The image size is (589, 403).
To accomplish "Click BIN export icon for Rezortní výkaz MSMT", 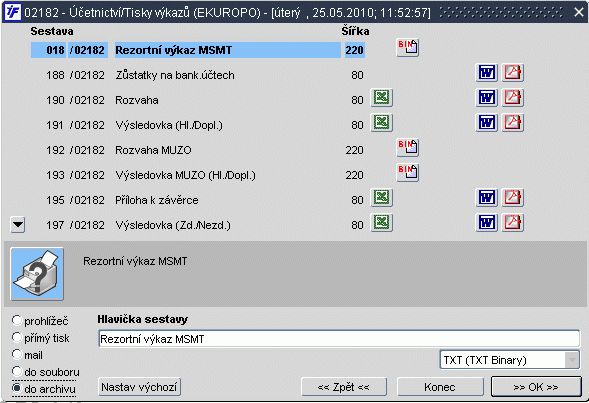I will [x=408, y=48].
